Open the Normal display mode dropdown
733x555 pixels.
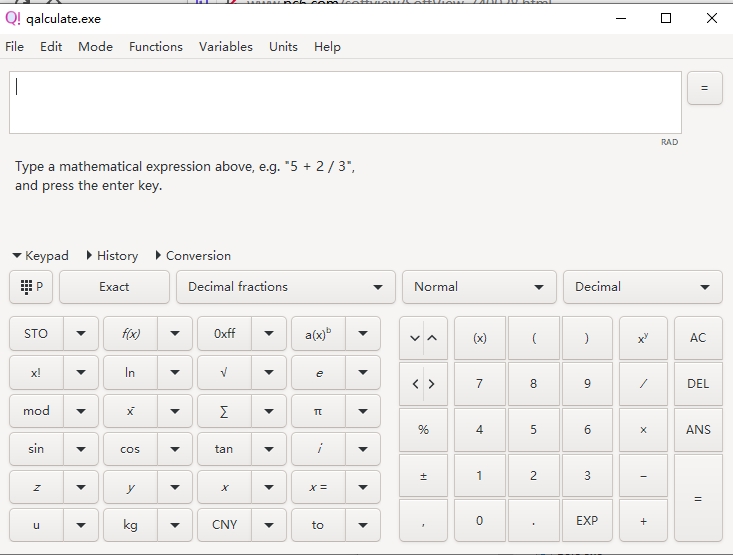click(479, 287)
